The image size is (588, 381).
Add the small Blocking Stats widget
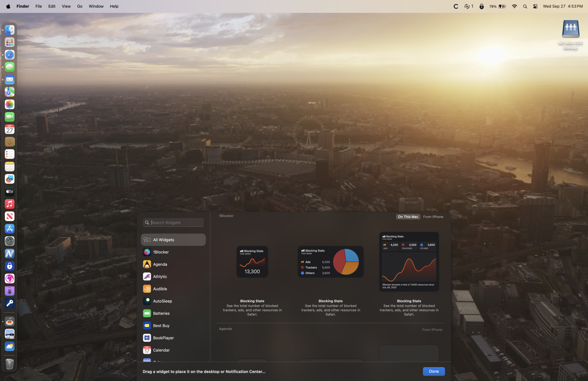click(252, 262)
